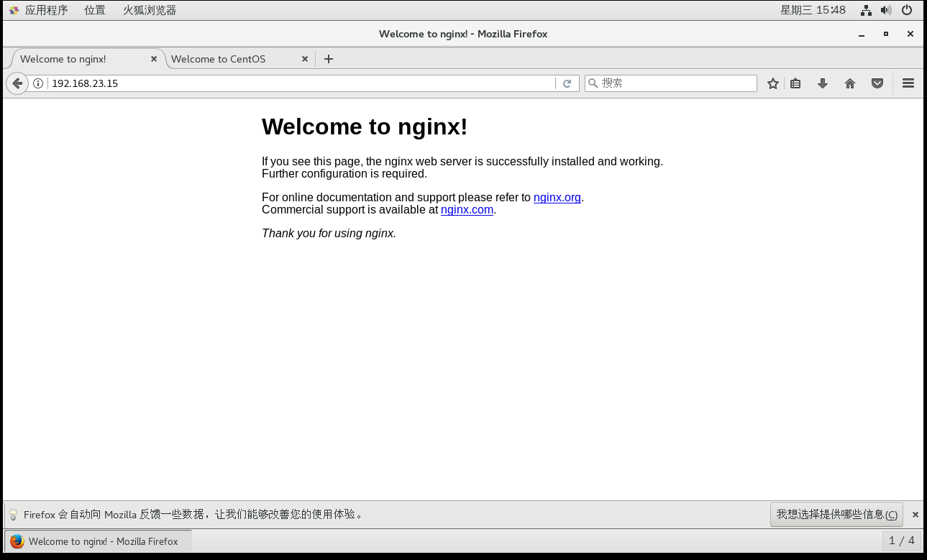
Task: Click the power icon in top bar
Action: click(907, 10)
